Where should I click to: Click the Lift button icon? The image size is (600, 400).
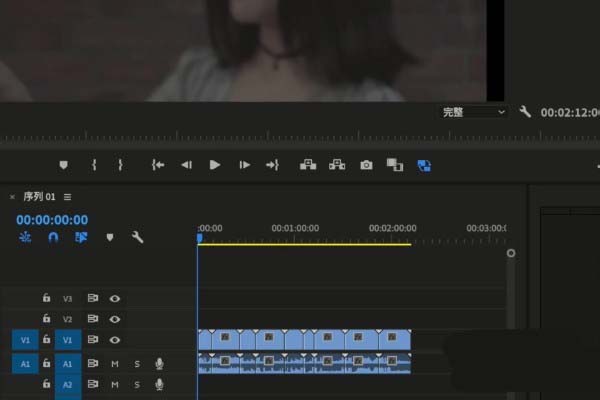tap(308, 165)
